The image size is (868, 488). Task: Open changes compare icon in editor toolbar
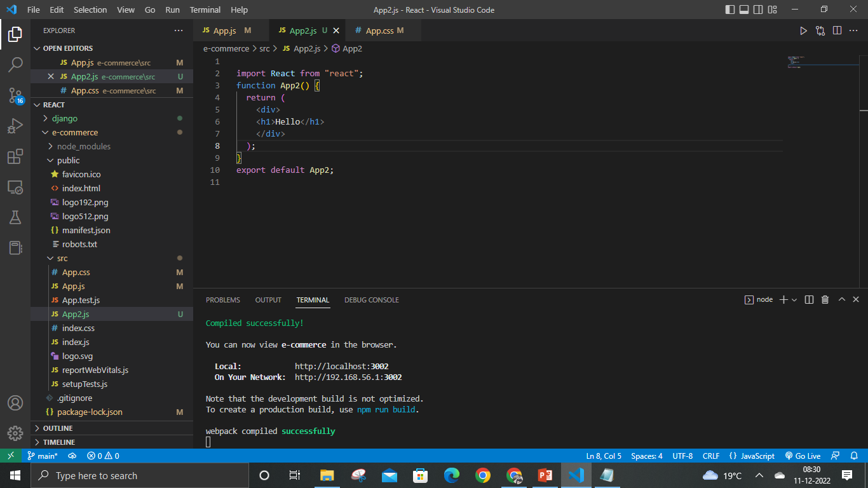tap(820, 30)
